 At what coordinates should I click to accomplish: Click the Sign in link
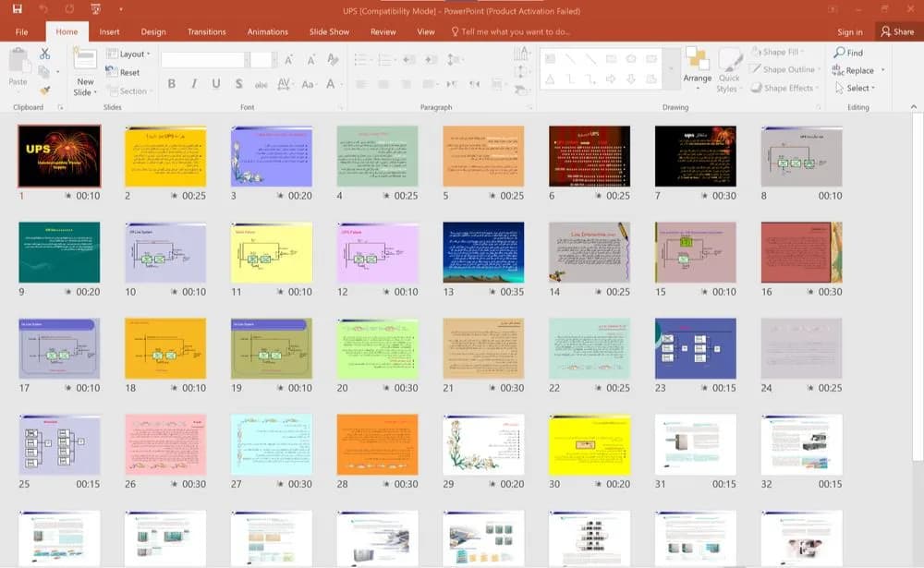[850, 31]
